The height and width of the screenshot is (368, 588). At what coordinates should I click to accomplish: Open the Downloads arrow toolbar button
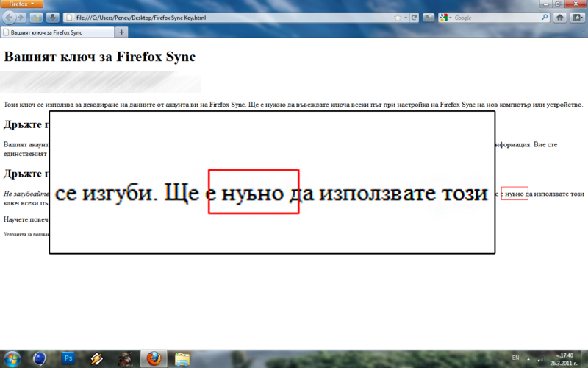pos(53,17)
